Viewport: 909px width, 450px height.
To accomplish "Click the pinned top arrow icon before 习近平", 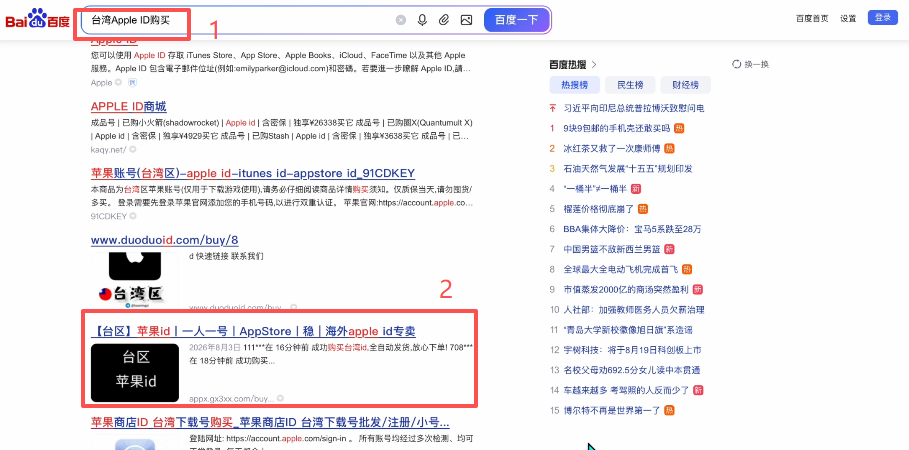I will point(552,108).
